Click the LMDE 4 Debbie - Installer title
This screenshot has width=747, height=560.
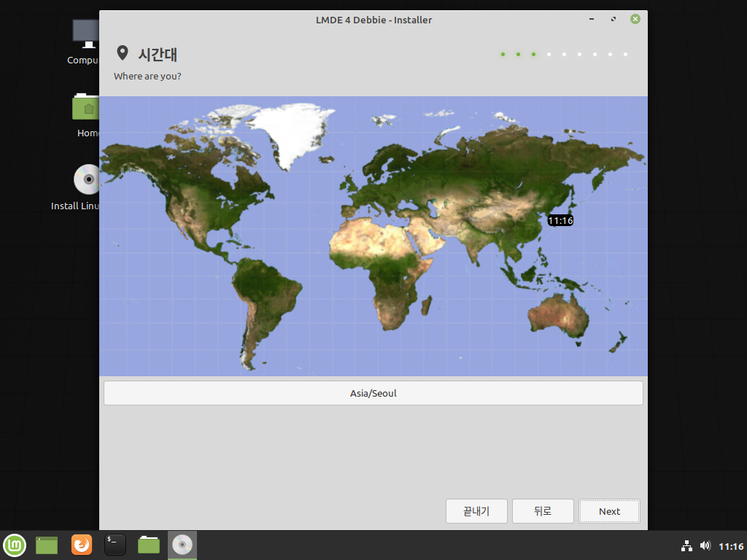[x=373, y=20]
